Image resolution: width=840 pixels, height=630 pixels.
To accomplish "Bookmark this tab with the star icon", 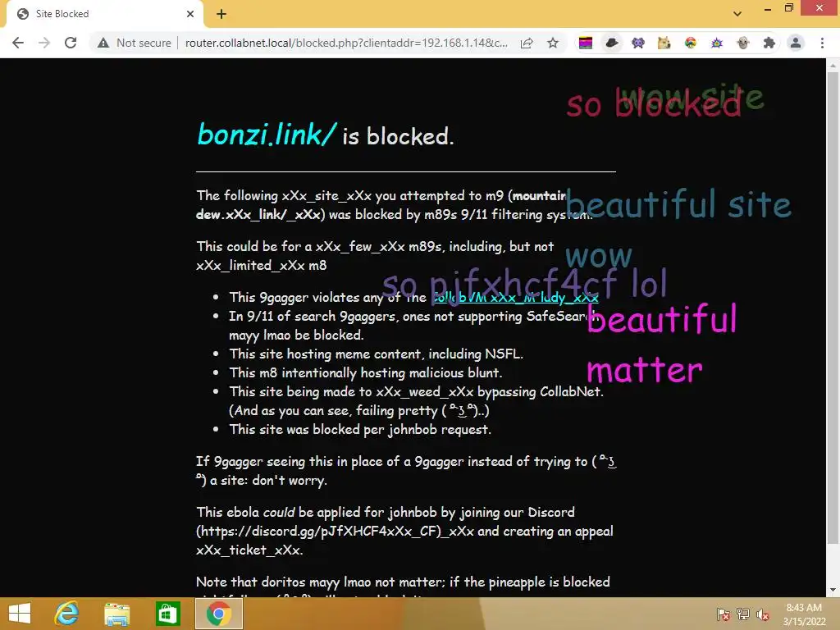I will [553, 43].
